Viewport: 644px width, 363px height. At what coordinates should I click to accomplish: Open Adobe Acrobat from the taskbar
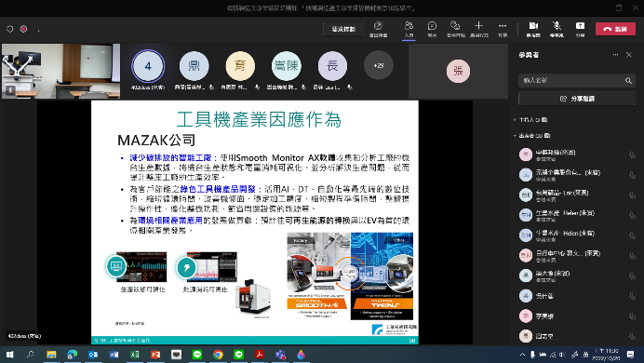(x=260, y=355)
